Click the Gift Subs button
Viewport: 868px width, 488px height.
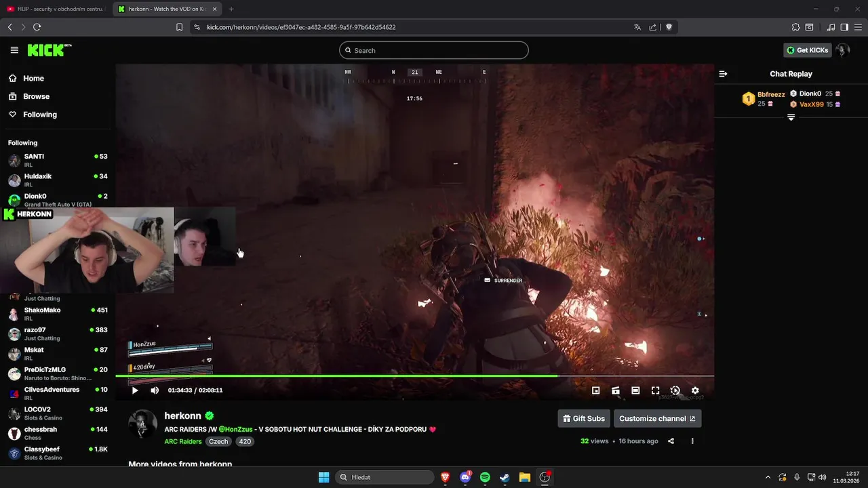coord(583,419)
